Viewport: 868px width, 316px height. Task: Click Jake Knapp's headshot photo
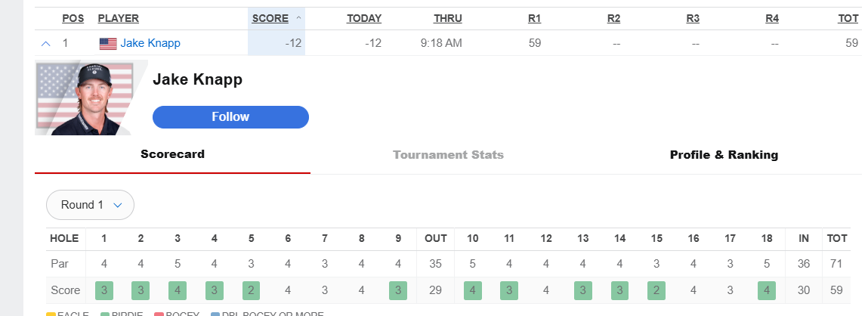[x=91, y=99]
